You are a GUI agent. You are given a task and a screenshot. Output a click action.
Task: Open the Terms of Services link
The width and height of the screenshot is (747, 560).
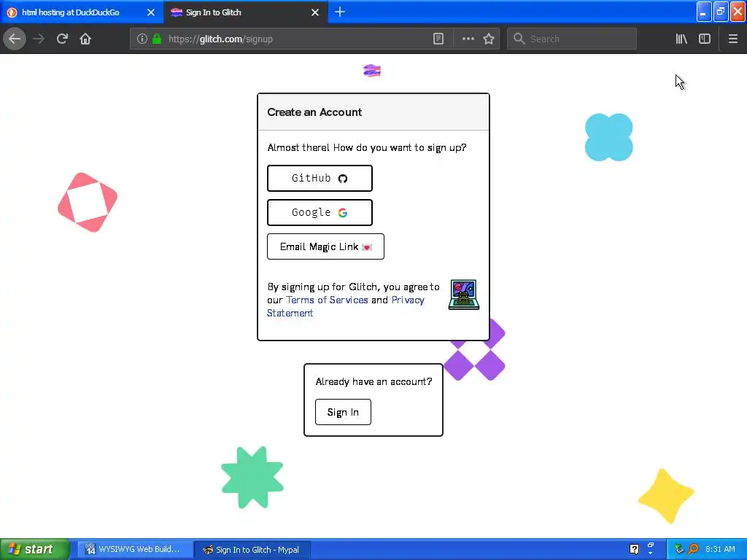tap(327, 300)
